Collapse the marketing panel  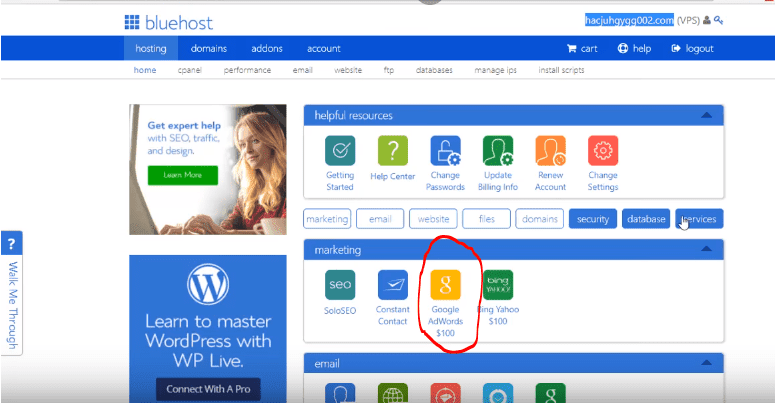pos(707,249)
